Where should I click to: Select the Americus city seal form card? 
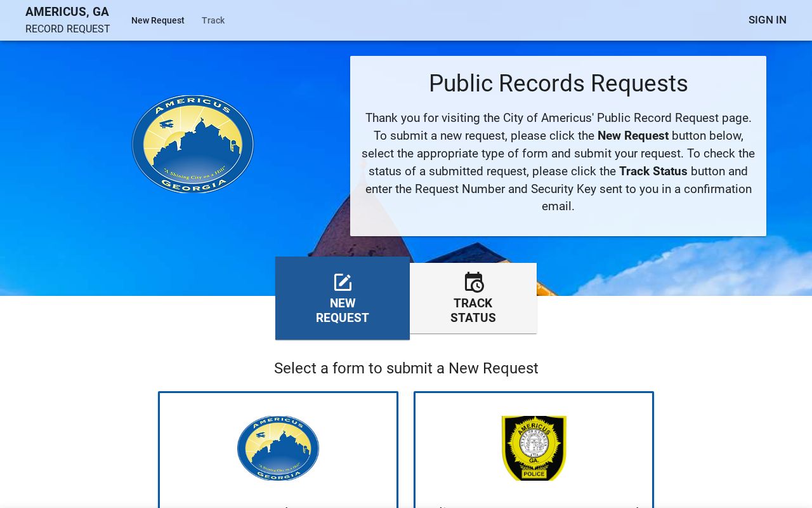(x=278, y=450)
